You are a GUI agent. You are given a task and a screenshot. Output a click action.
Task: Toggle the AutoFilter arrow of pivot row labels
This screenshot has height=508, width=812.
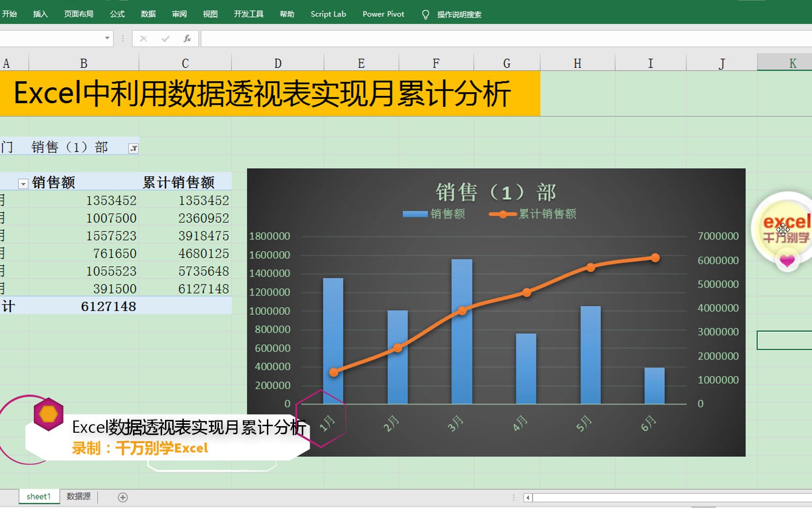23,183
